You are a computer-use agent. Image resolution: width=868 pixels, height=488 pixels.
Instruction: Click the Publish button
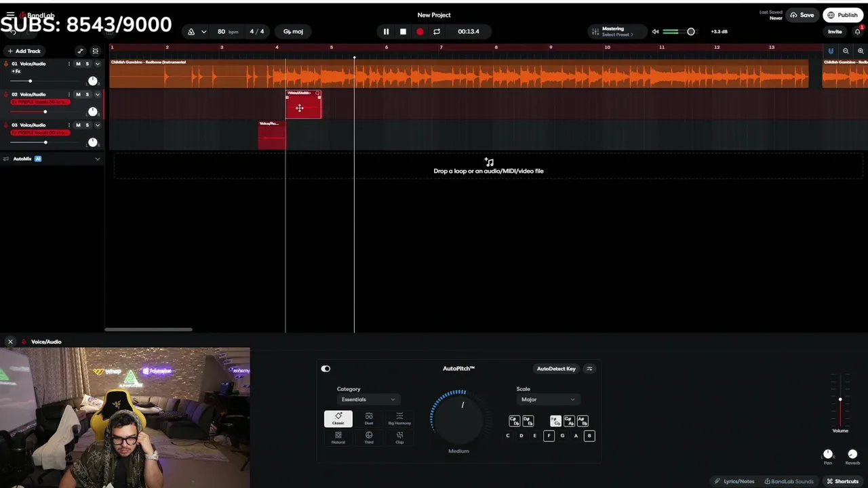[843, 15]
